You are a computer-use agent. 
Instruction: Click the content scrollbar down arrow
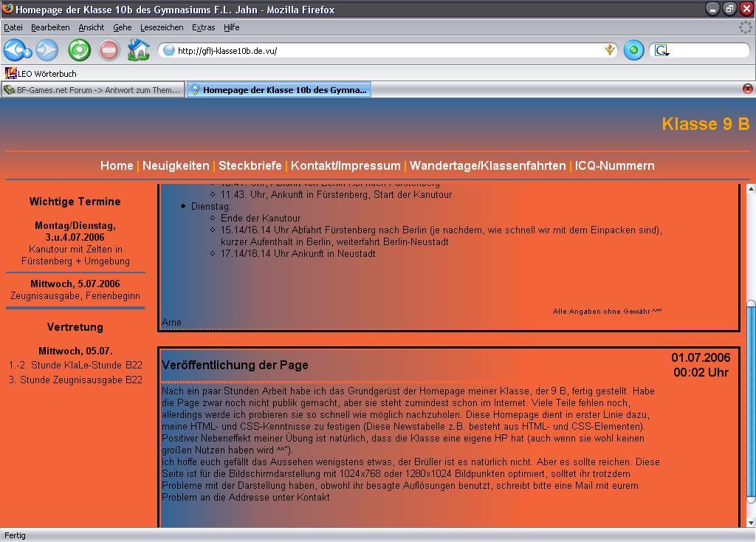[751, 523]
